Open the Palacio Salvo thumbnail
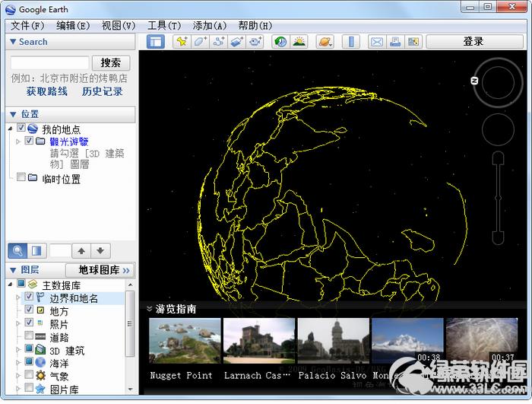 333,341
